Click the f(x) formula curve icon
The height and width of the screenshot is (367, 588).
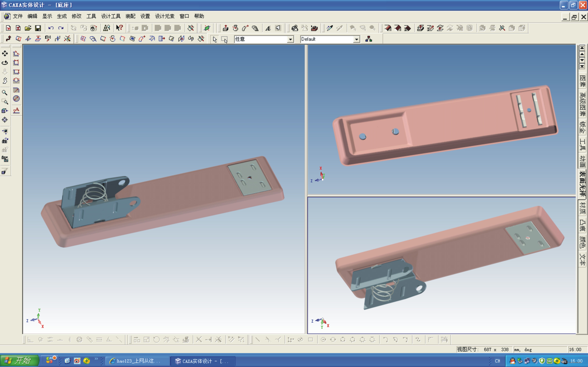[x=48, y=39]
